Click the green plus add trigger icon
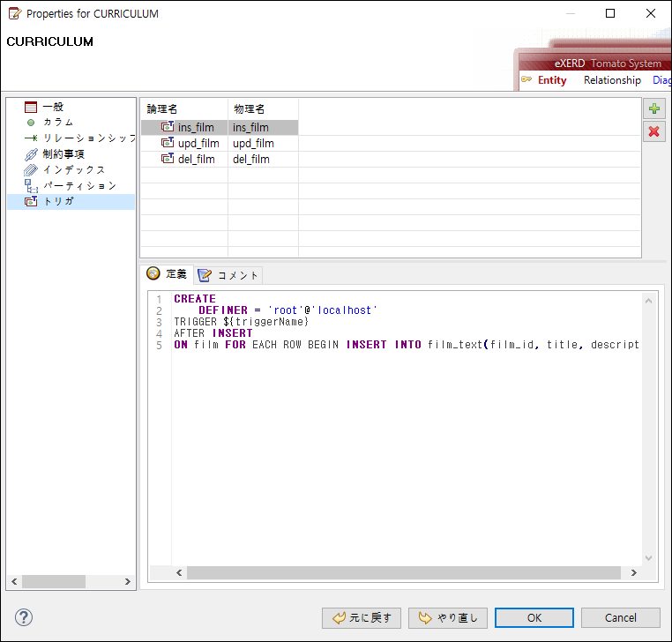This screenshot has width=672, height=642. click(x=654, y=108)
